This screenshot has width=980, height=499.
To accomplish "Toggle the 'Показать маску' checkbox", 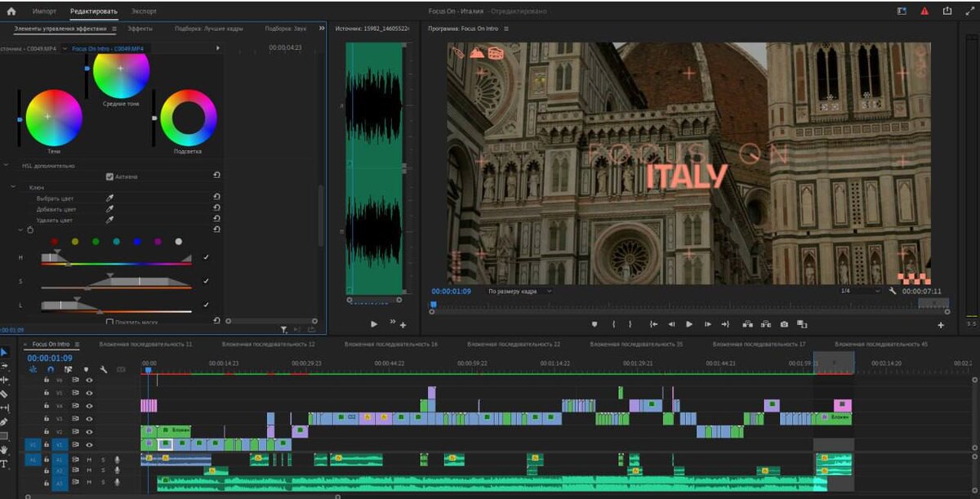I will click(x=109, y=322).
